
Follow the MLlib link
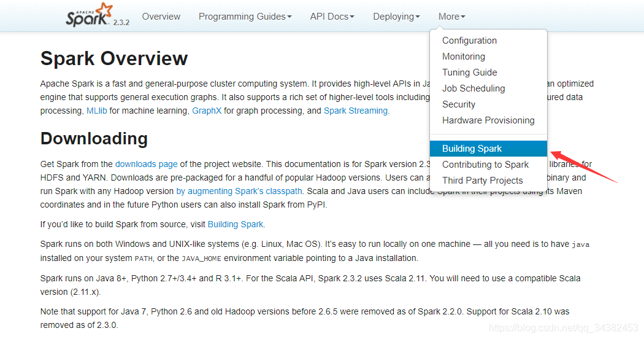[x=96, y=111]
